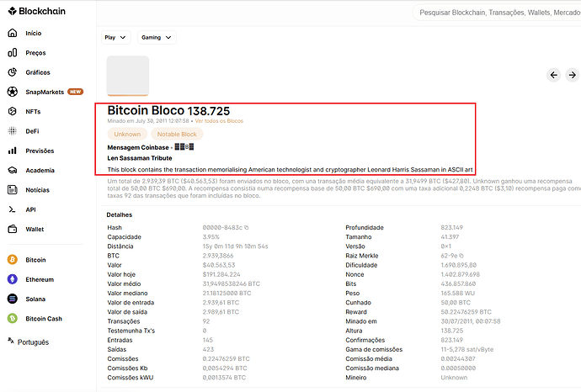Viewport: 581px width, 392px height.
Task: Open the Bitcoin Cash sidebar link
Action: click(44, 319)
